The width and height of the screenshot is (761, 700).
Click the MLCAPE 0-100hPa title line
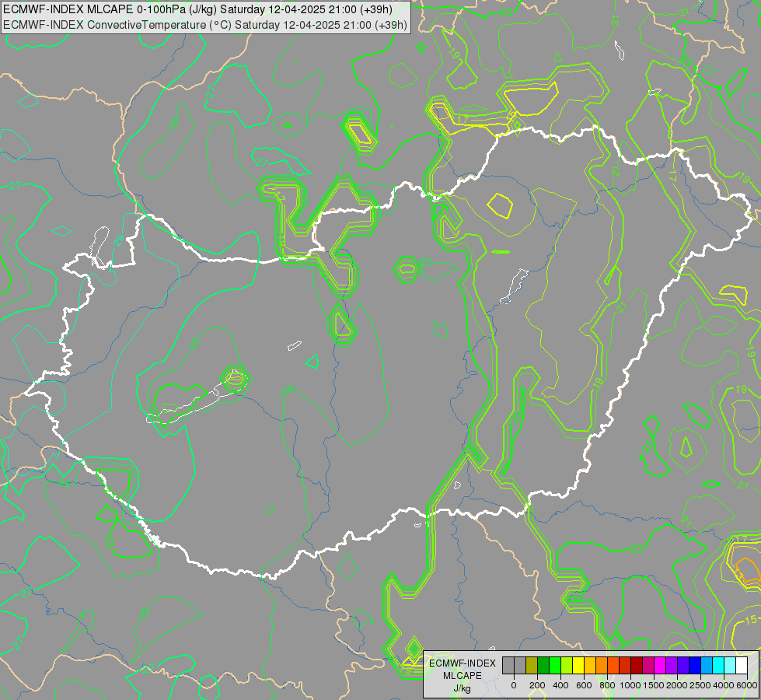click(x=198, y=9)
